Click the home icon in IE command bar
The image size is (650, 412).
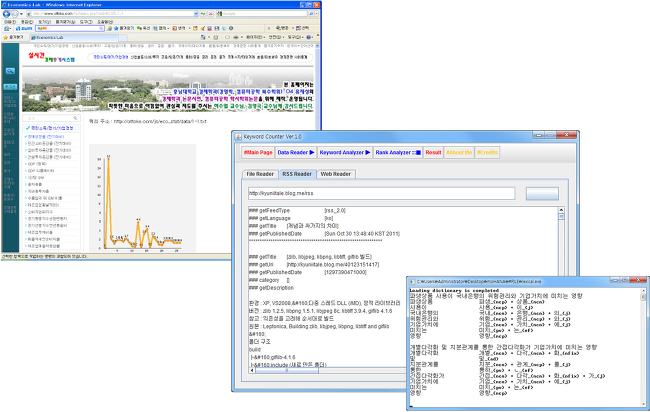pos(203,37)
